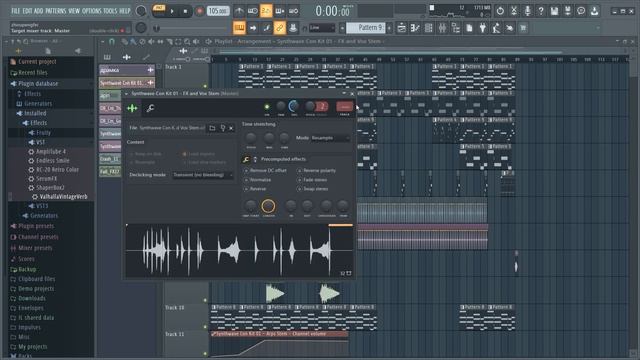Screen dimensions: 640x360
Task: Toggle the Reverse option
Action: pyautogui.click(x=255, y=189)
